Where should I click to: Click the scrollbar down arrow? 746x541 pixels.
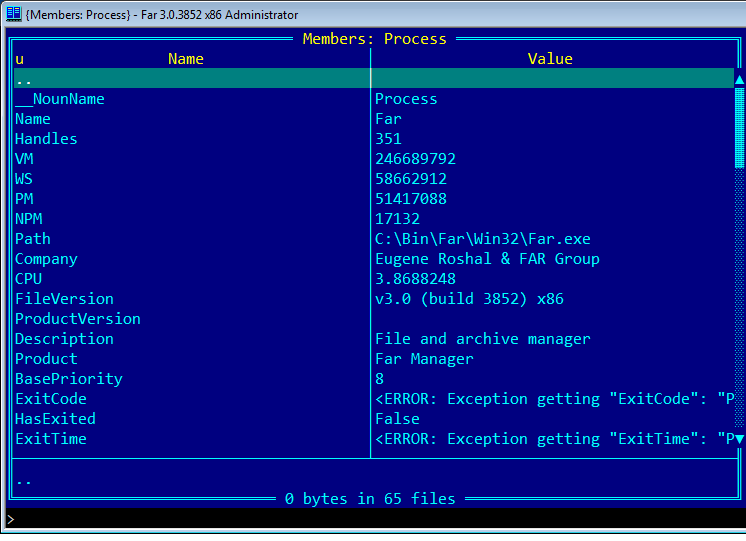(x=739, y=439)
